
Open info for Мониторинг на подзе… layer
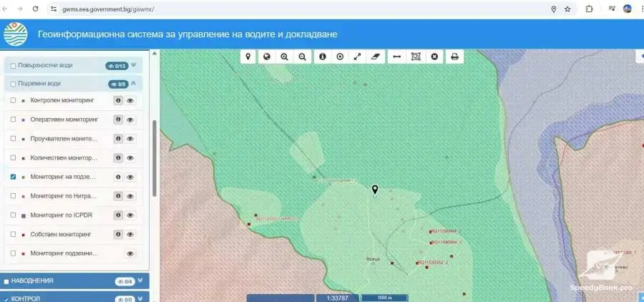point(118,177)
